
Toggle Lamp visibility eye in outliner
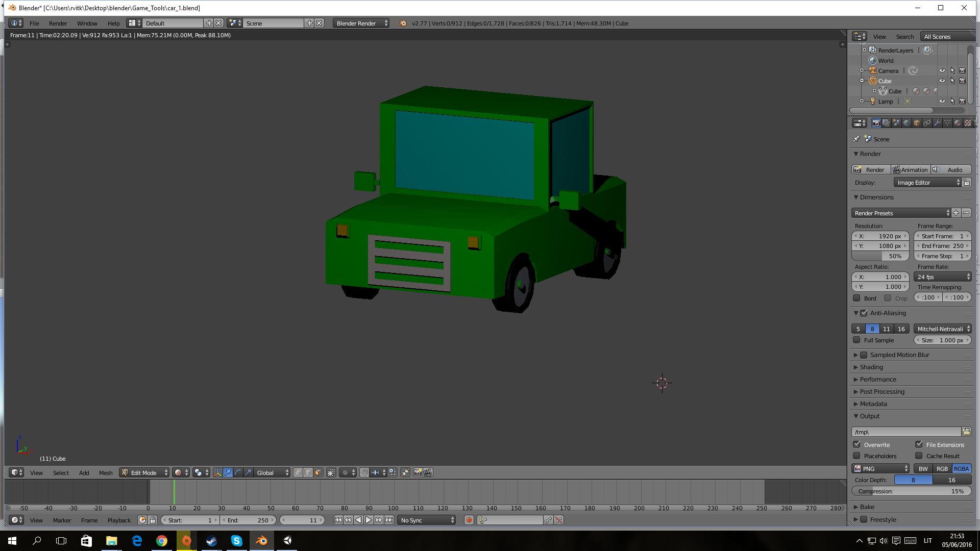point(942,101)
